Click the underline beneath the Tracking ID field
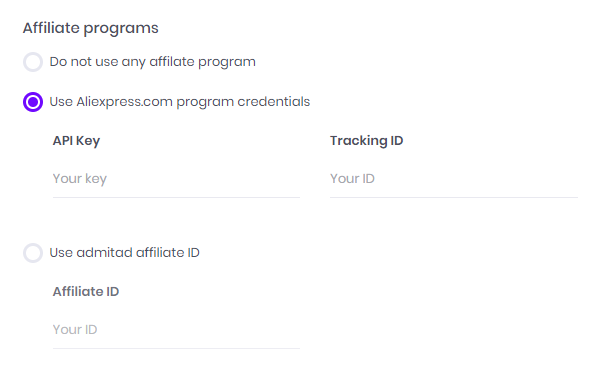 (454, 198)
